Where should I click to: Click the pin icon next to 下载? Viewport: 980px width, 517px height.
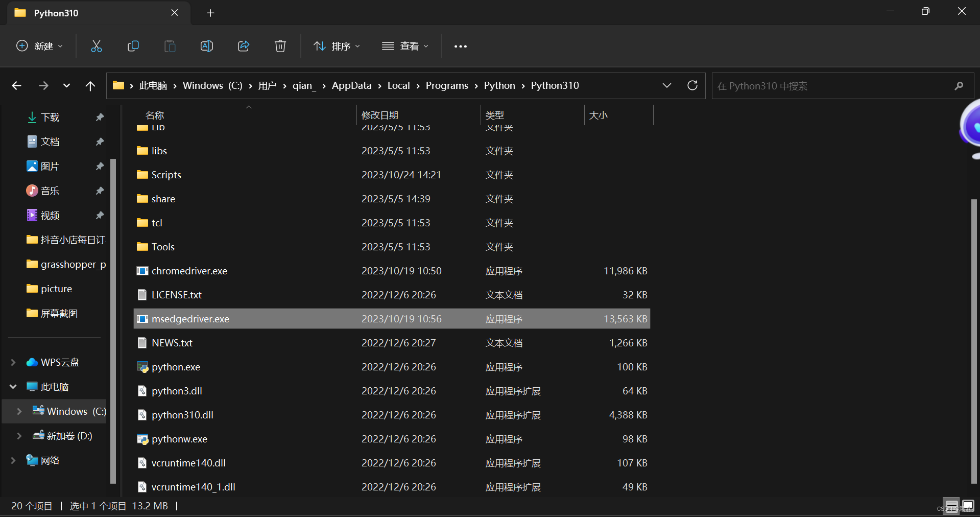tap(100, 117)
